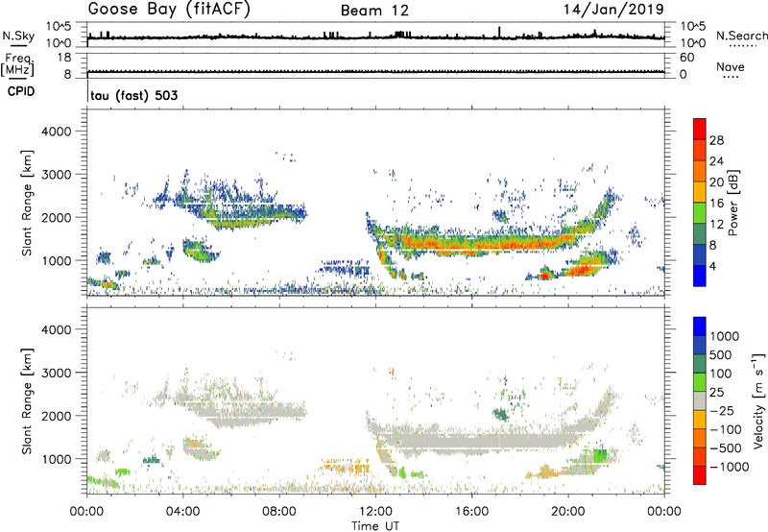Image resolution: width=768 pixels, height=532 pixels.
Task: Click the "Goose Bay (fitACF)" plot title
Action: point(169,10)
